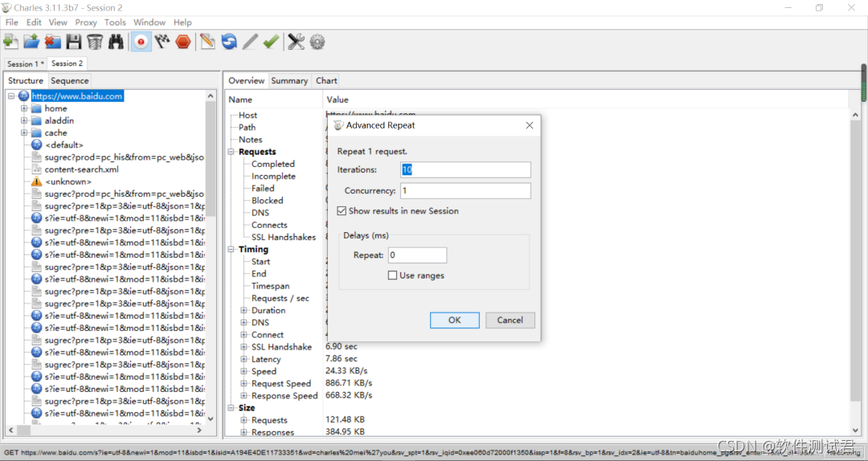Click the Repeat request refresh icon
868x461 pixels.
pyautogui.click(x=228, y=42)
